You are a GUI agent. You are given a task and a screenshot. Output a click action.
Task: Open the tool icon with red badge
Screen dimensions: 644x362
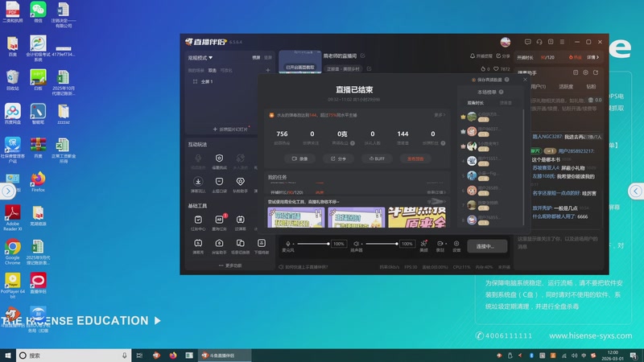219,220
